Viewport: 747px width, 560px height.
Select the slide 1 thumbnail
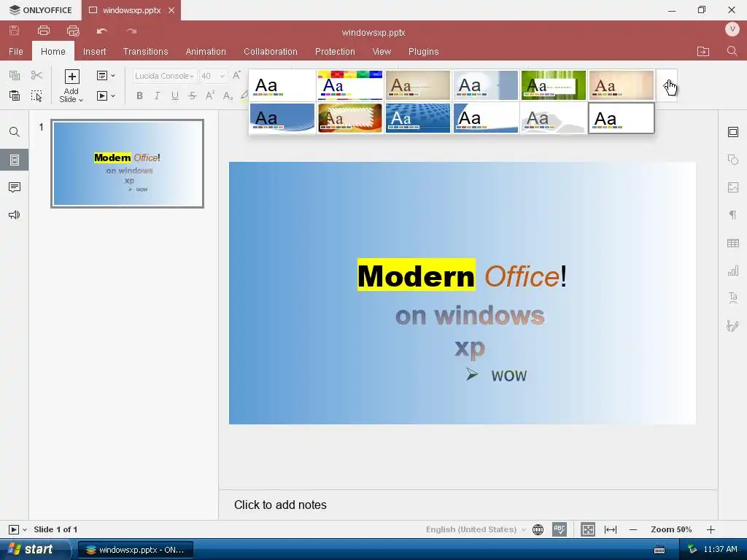[128, 163]
